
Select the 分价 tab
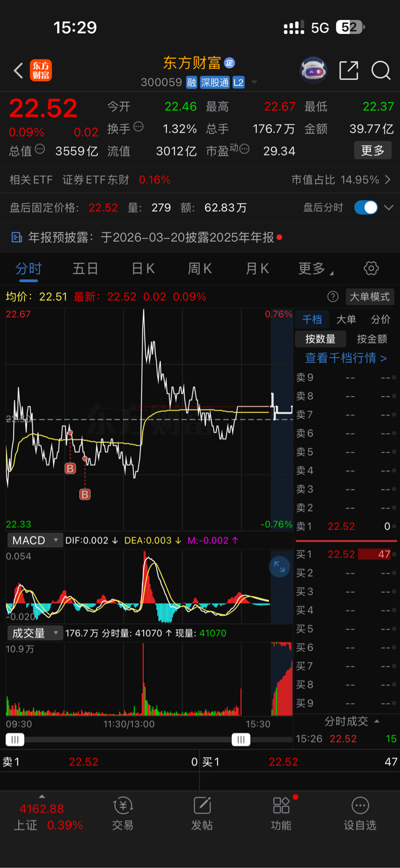(380, 320)
